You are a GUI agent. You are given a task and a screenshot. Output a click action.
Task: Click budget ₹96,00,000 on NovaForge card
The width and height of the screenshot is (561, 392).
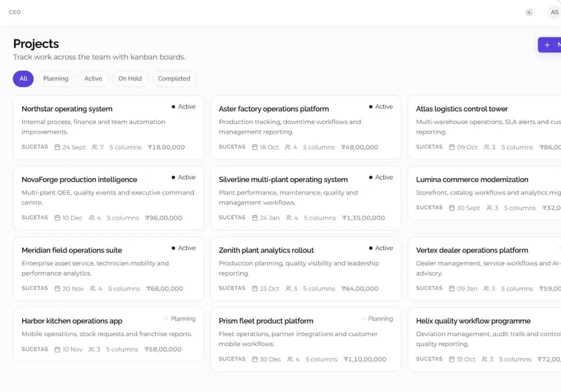(164, 218)
